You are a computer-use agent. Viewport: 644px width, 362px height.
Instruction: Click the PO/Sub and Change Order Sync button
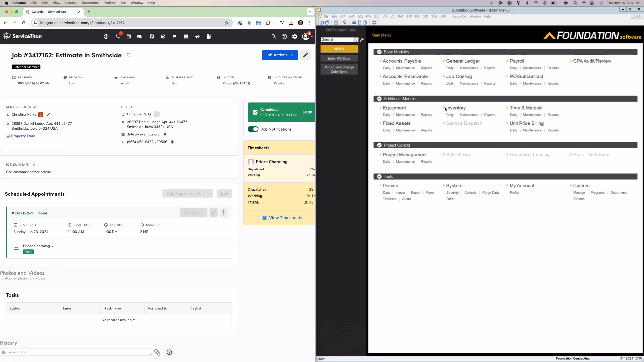339,69
